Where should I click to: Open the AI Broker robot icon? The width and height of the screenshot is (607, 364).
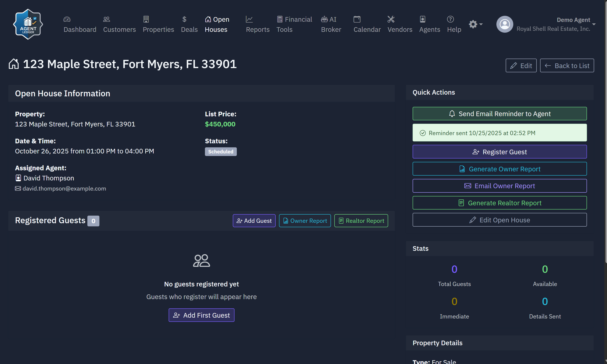pos(324,19)
